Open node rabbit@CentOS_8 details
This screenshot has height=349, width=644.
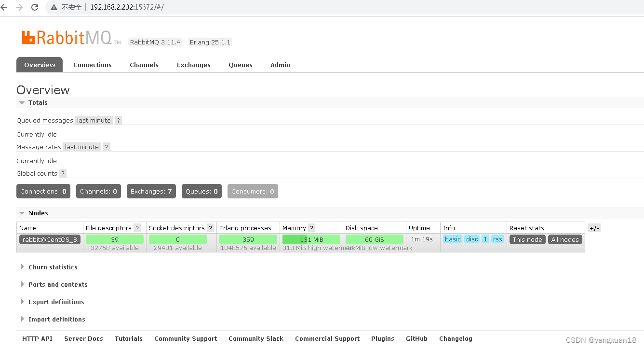click(x=50, y=239)
